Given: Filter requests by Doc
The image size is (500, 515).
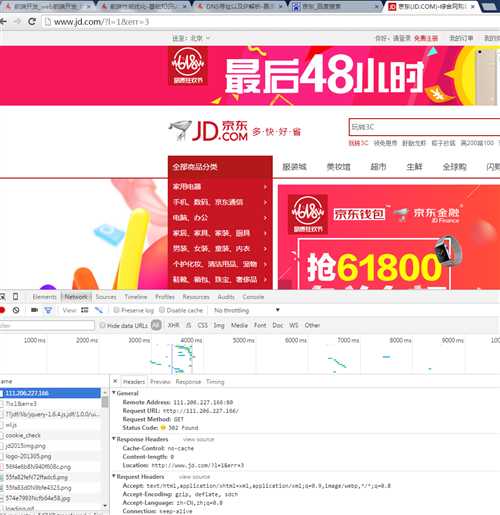Looking at the screenshot, I should point(278,325).
